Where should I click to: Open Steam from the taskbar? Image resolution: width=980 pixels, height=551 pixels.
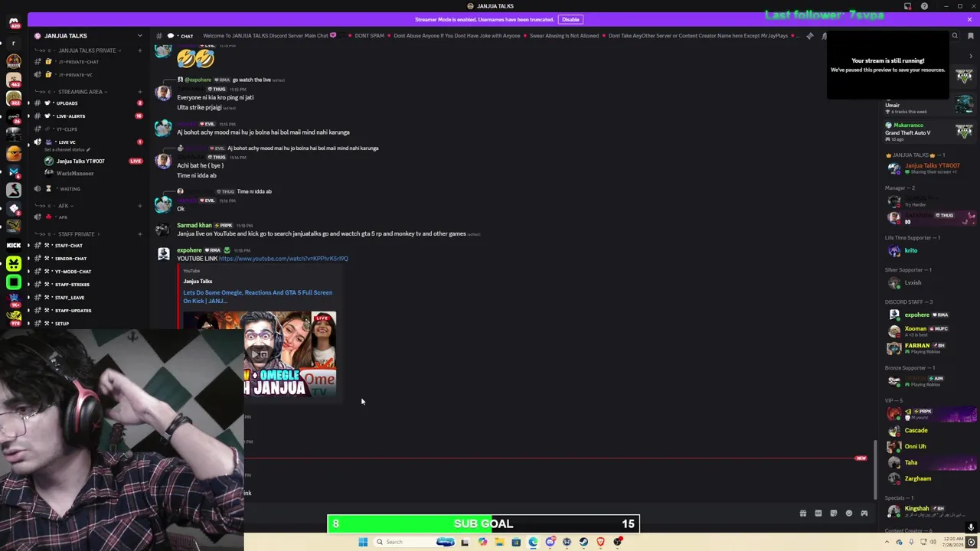click(583, 542)
